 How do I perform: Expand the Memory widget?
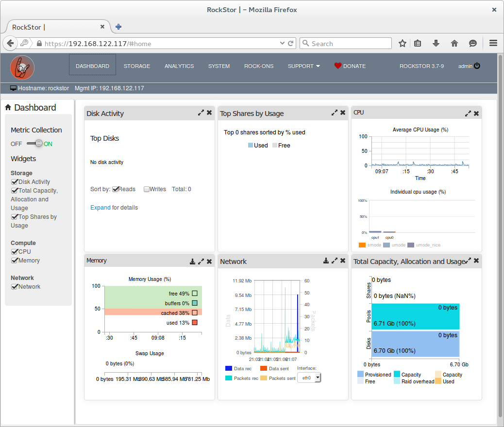pyautogui.click(x=201, y=262)
